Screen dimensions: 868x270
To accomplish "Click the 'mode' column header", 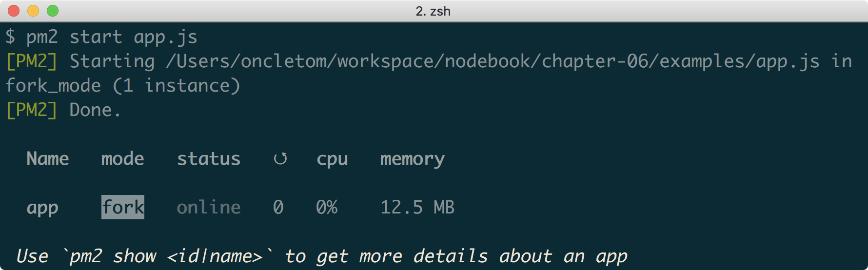I will coord(122,159).
